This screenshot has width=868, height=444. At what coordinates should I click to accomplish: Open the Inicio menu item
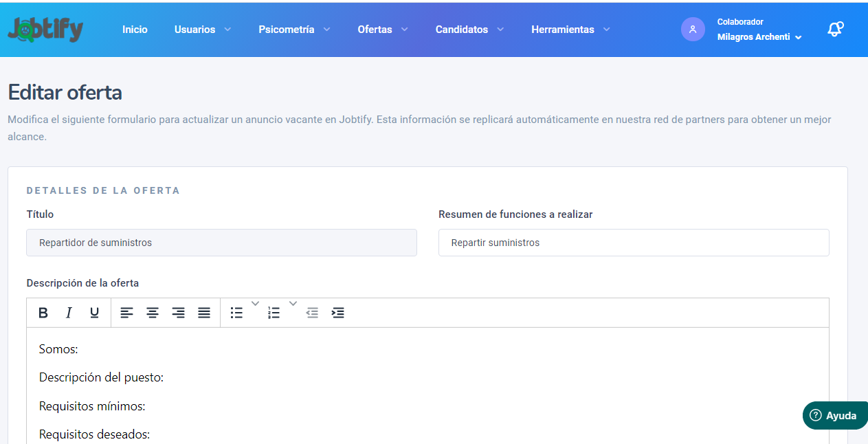pyautogui.click(x=135, y=30)
